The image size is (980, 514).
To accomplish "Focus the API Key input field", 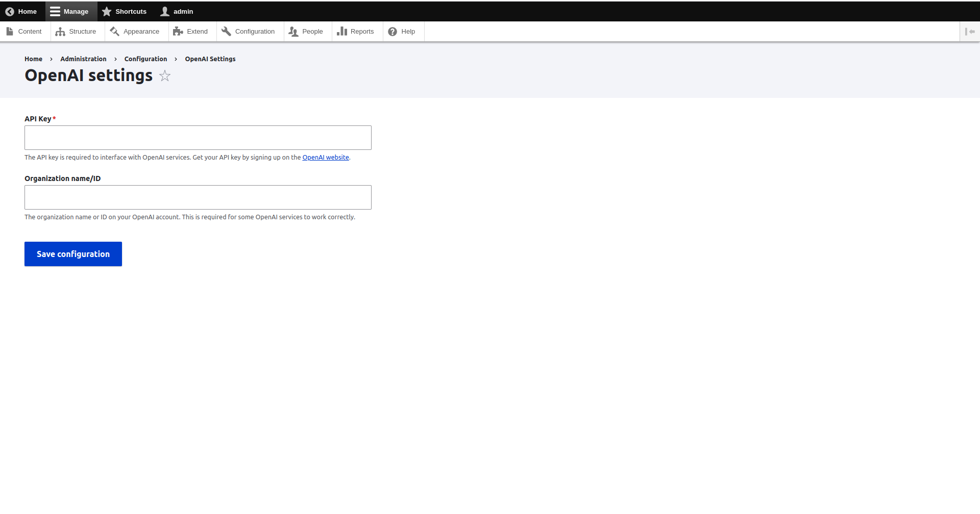I will click(198, 138).
